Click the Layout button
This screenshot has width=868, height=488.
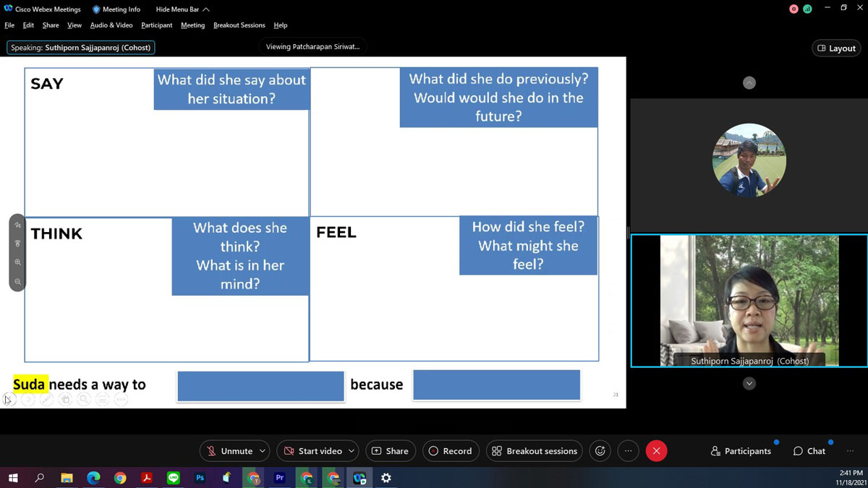coord(836,48)
